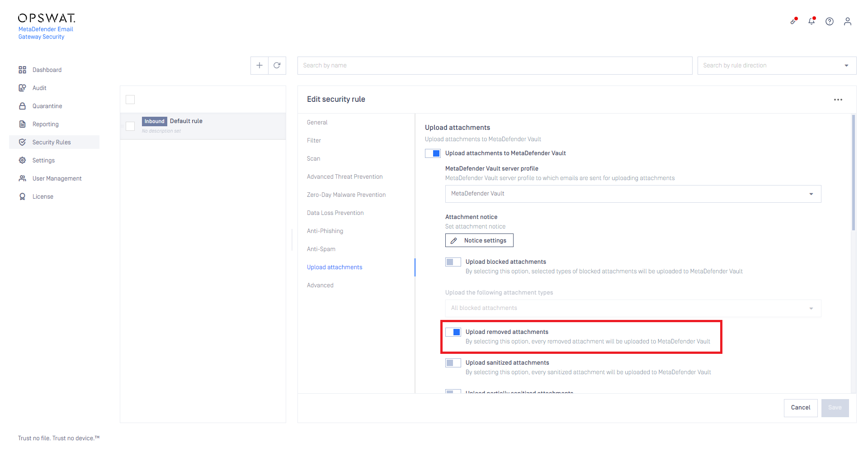Enable Upload blocked attachments toggle
The image size is (868, 457).
(453, 262)
